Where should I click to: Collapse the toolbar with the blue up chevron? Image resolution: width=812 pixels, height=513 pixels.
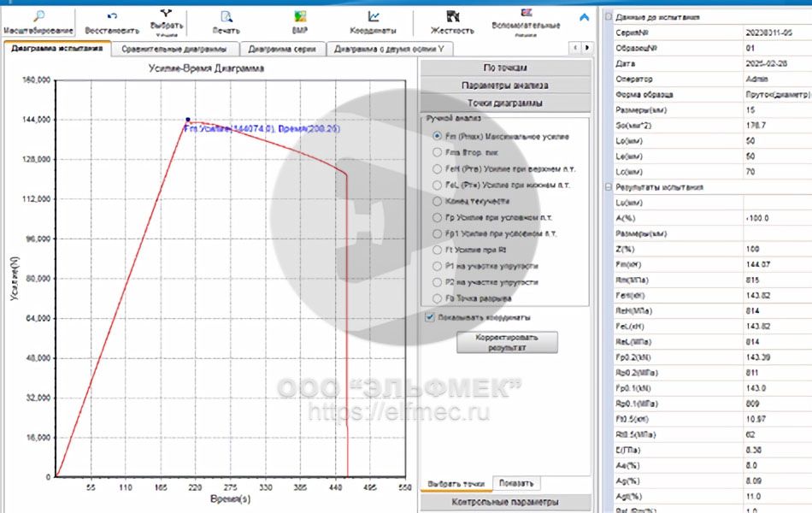[584, 17]
